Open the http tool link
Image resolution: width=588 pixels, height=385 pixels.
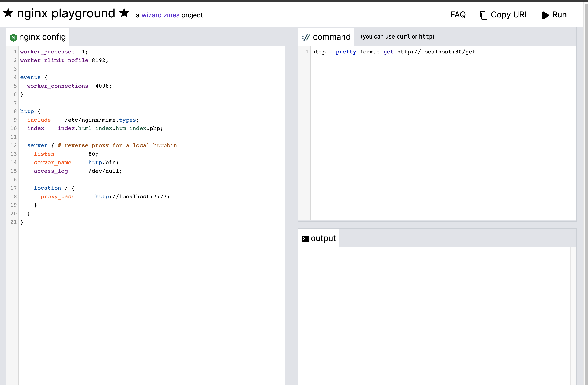click(425, 36)
